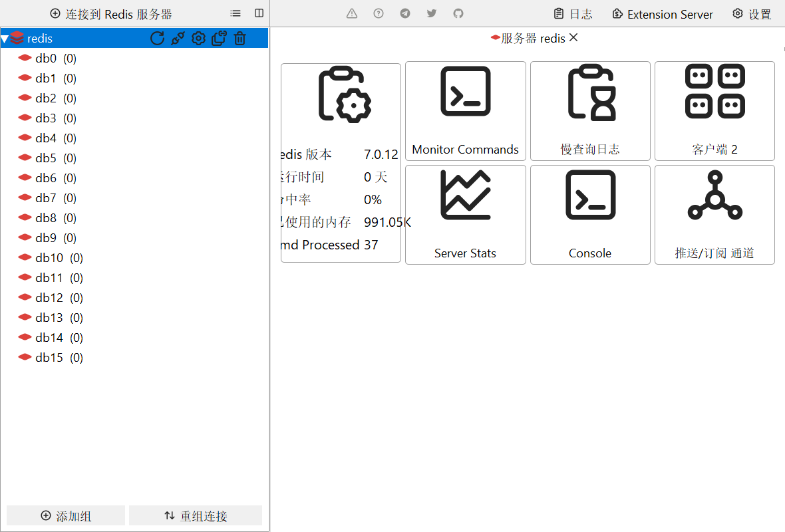Open the project's GitHub page
The height and width of the screenshot is (532, 785).
pyautogui.click(x=458, y=13)
